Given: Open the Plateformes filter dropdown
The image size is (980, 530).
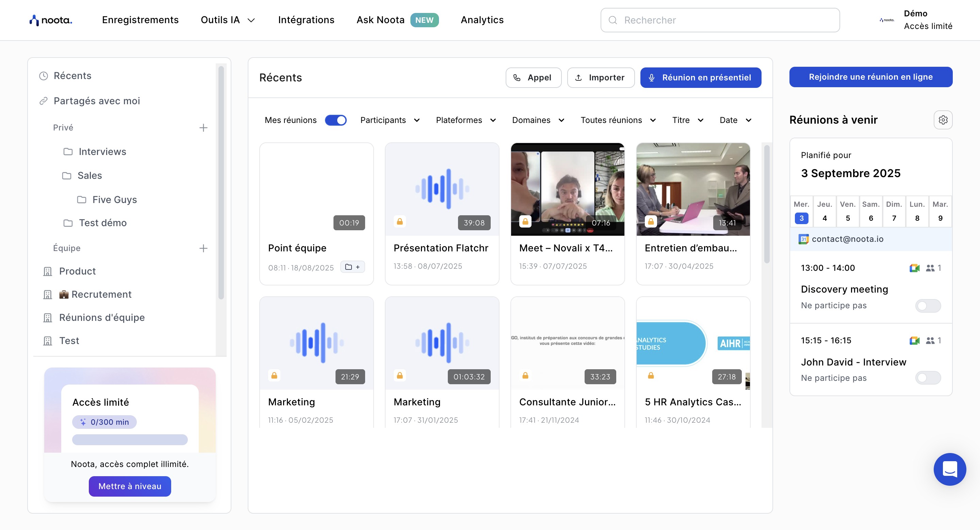Looking at the screenshot, I should click(x=465, y=120).
